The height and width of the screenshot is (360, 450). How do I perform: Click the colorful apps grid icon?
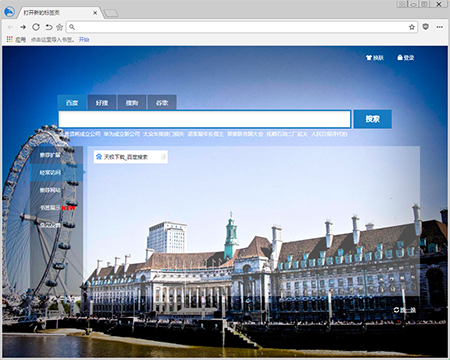click(x=10, y=39)
